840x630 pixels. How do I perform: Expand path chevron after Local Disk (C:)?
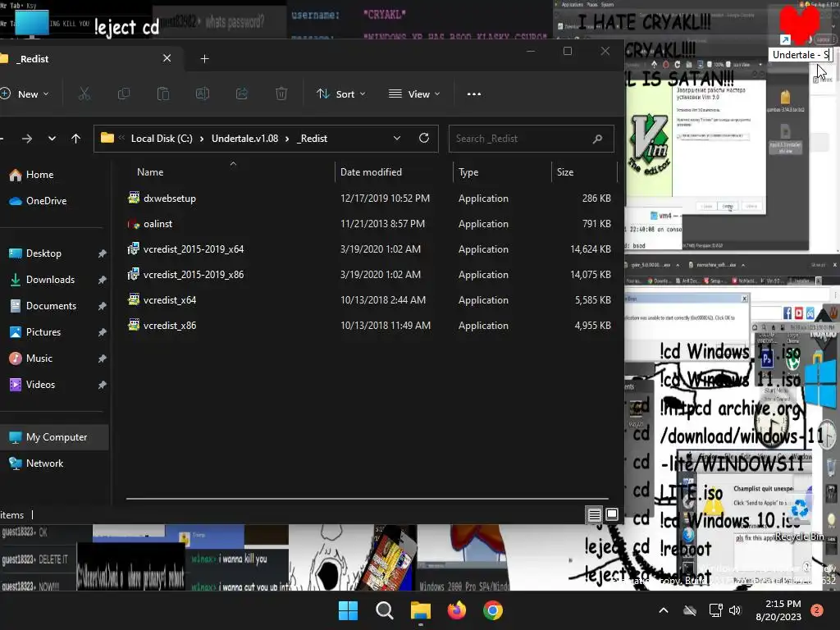pos(202,139)
